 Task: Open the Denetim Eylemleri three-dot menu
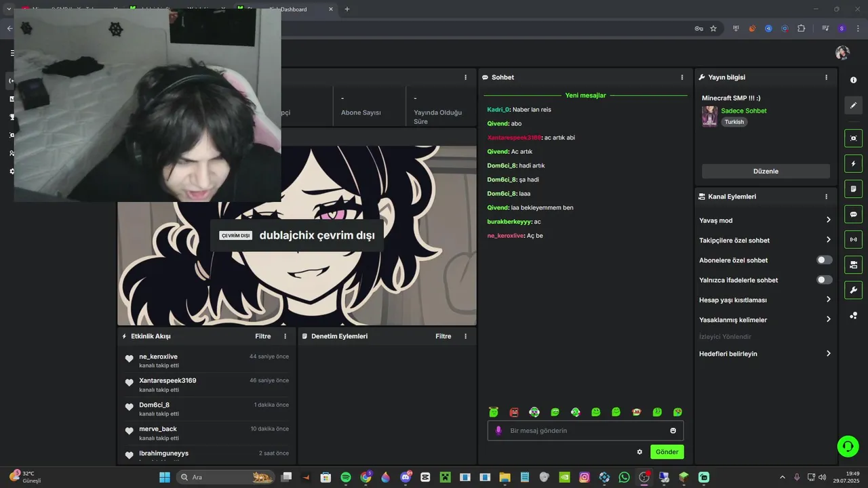point(465,336)
